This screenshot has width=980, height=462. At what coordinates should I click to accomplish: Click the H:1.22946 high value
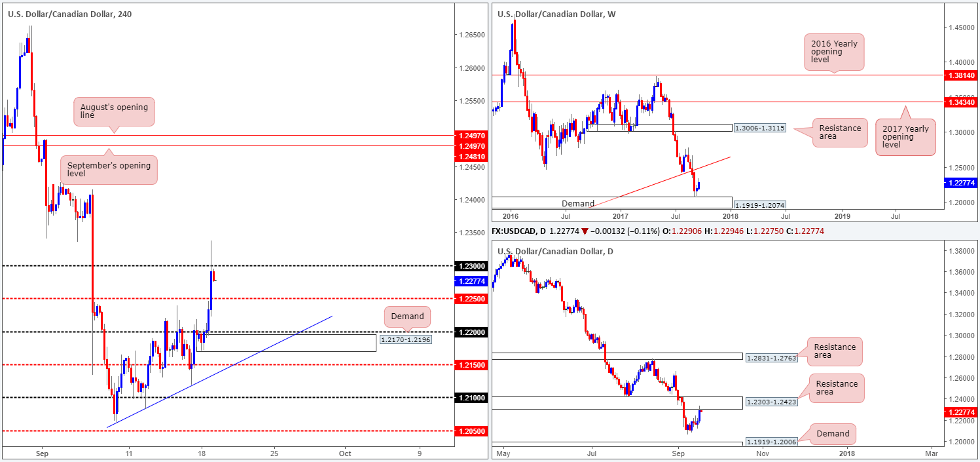(723, 232)
